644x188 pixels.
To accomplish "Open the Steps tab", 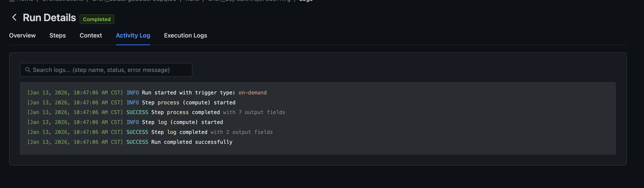I will (58, 36).
